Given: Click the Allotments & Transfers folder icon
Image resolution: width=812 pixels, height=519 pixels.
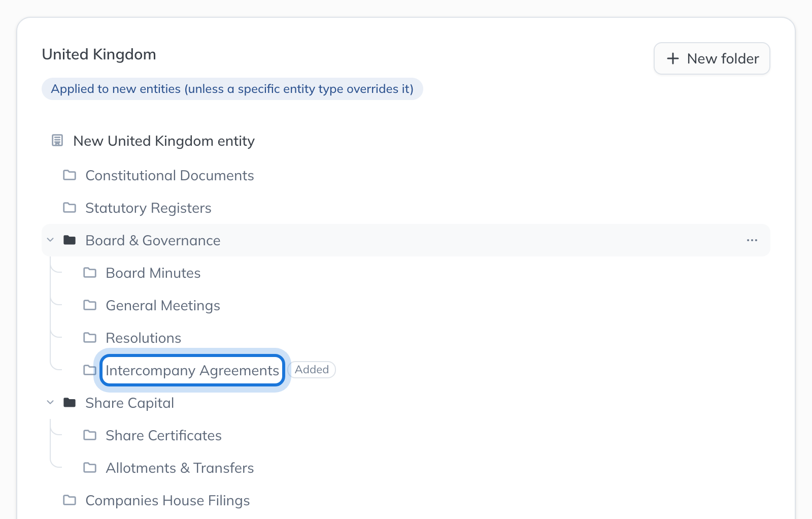Looking at the screenshot, I should click(90, 468).
